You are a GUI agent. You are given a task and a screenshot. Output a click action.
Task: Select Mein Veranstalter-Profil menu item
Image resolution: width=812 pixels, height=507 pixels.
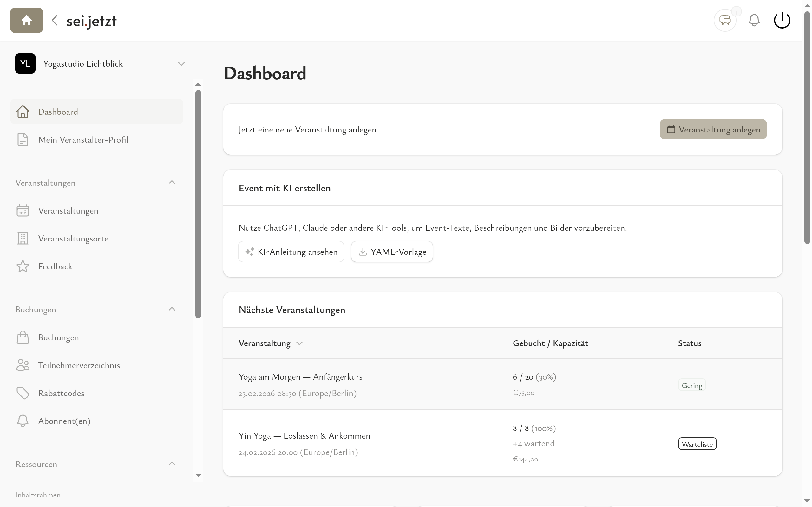(83, 139)
